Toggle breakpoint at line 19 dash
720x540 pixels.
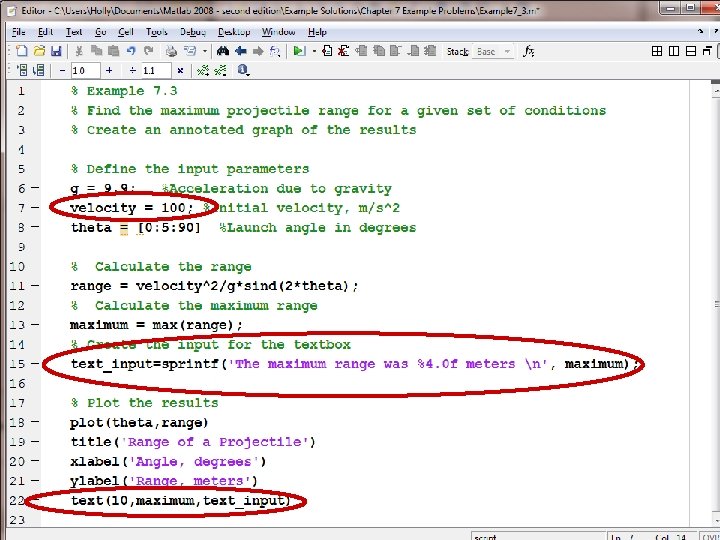click(35, 441)
